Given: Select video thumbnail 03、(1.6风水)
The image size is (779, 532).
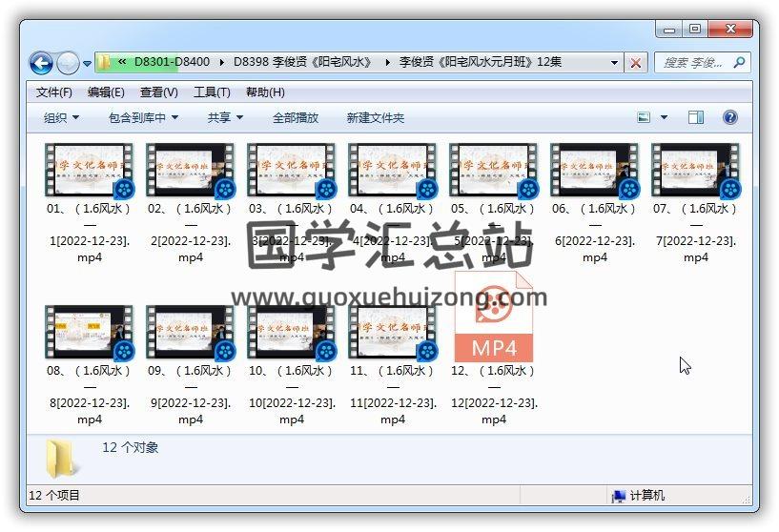Looking at the screenshot, I should pyautogui.click(x=292, y=171).
